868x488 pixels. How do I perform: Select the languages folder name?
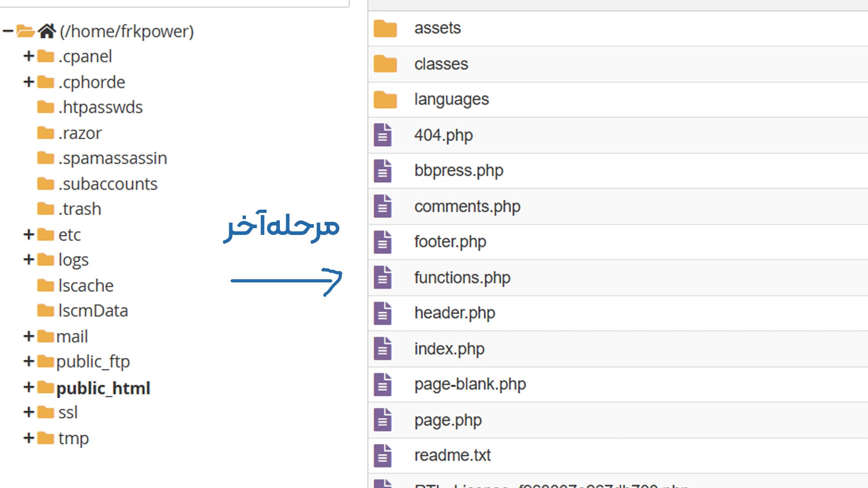pyautogui.click(x=452, y=100)
